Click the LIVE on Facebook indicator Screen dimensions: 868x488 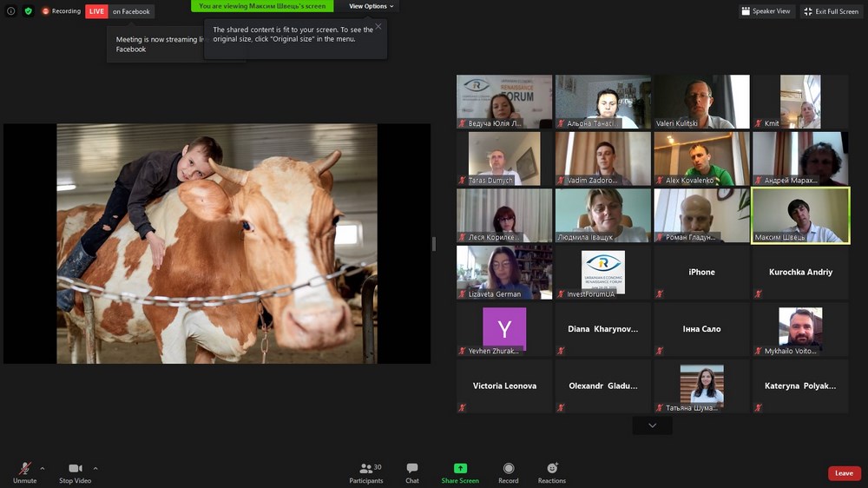coord(120,11)
